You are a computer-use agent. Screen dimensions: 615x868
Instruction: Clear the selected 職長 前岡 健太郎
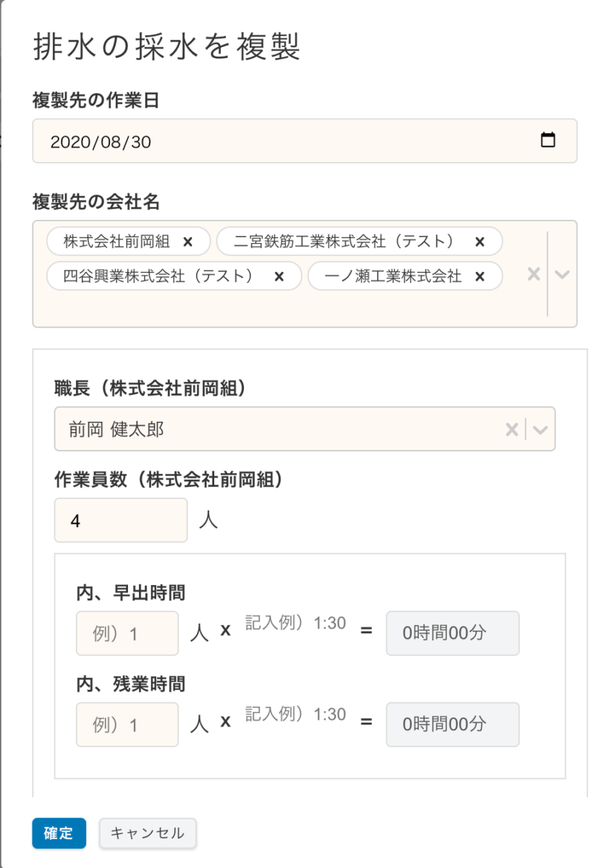pyautogui.click(x=512, y=430)
